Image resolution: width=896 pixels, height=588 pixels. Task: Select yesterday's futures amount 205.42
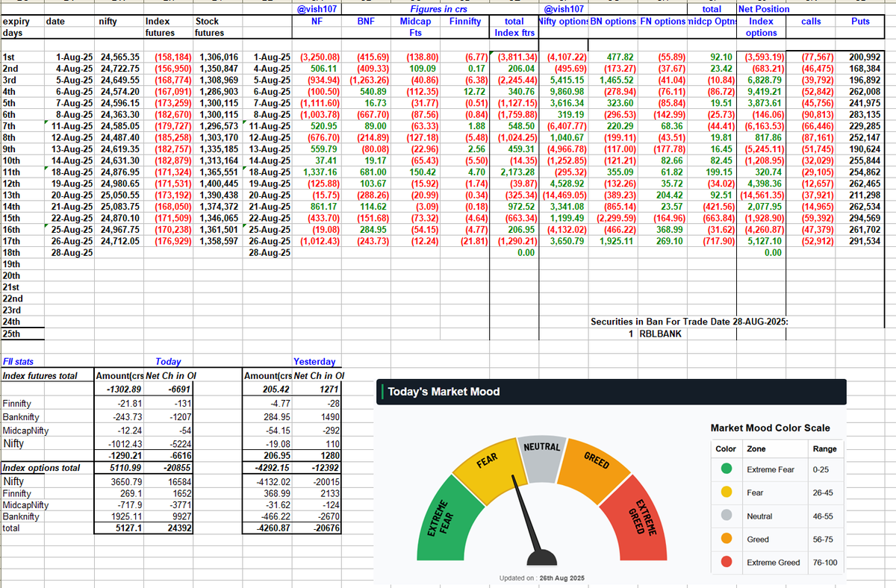coord(275,390)
